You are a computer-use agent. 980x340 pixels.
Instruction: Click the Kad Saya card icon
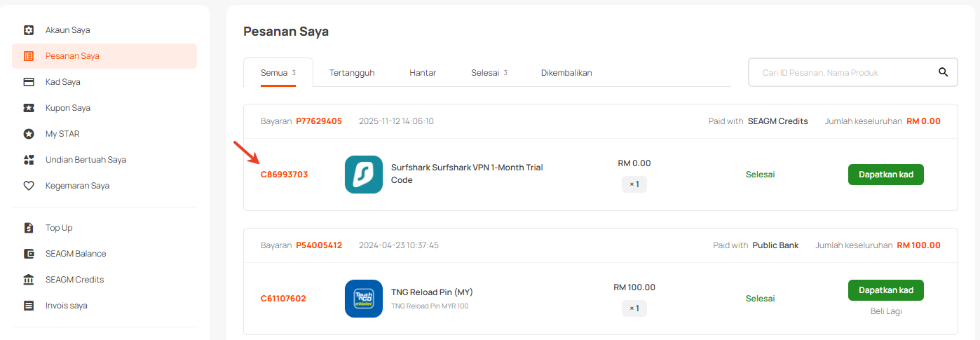29,82
